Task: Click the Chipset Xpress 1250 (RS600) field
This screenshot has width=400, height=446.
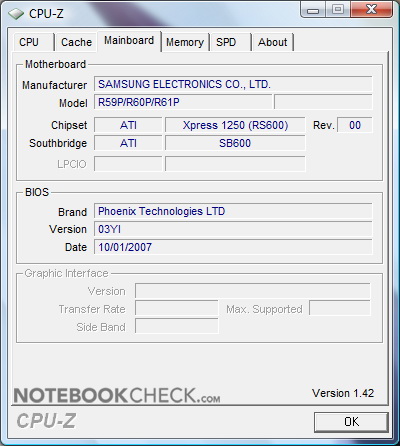Action: pos(235,125)
